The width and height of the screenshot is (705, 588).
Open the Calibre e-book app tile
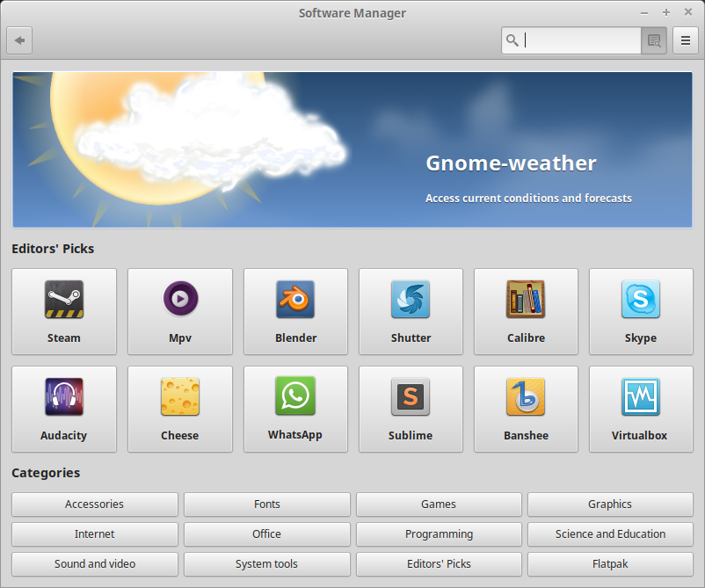click(526, 311)
